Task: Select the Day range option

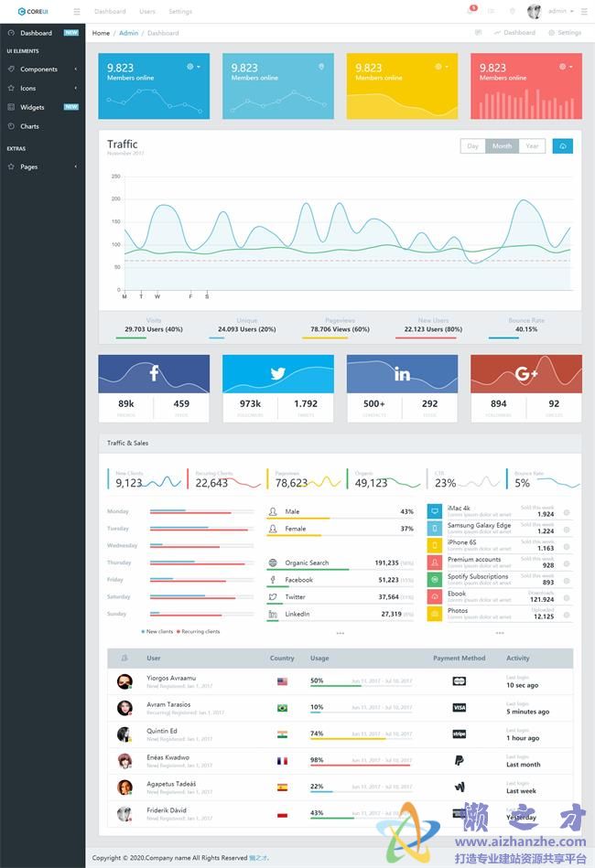Action: coord(472,146)
